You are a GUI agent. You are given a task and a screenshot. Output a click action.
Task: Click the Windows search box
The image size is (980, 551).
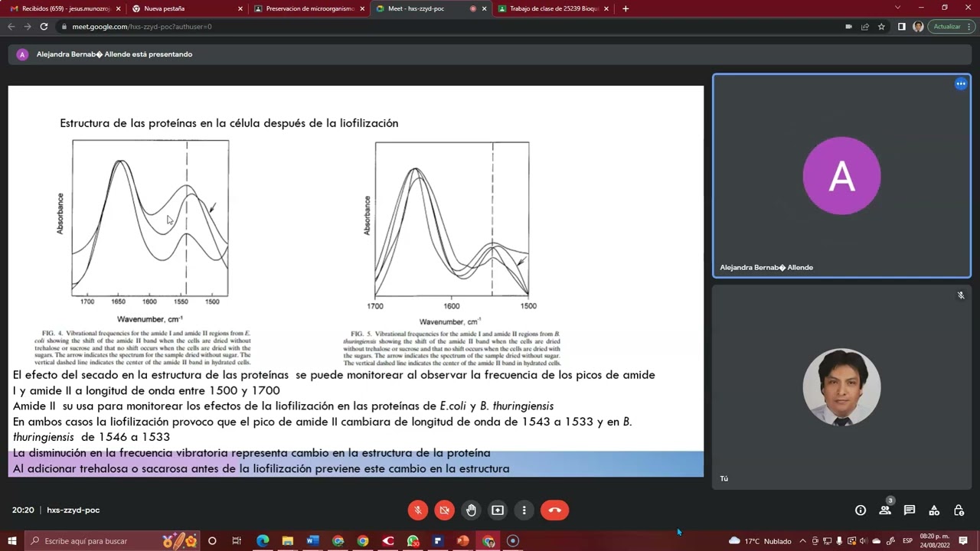point(113,541)
